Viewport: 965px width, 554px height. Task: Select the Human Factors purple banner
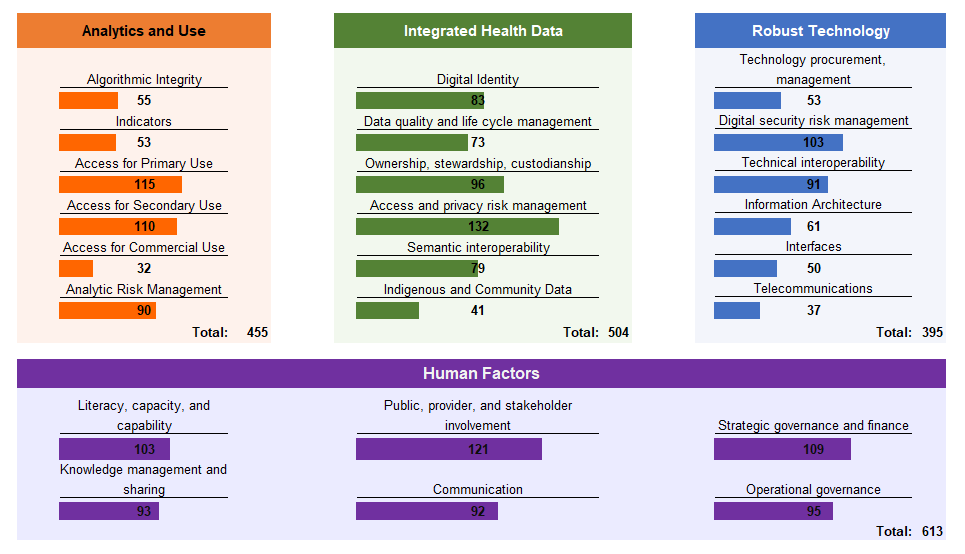point(481,374)
